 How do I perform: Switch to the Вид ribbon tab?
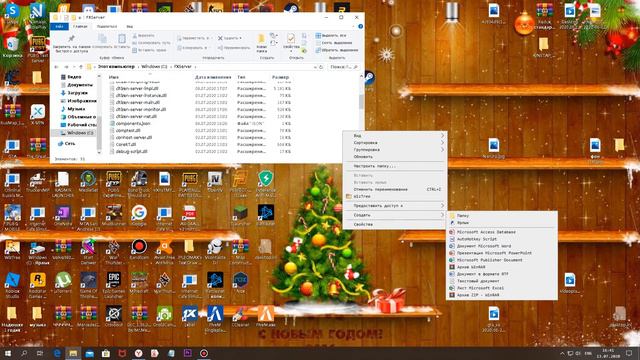point(129,27)
